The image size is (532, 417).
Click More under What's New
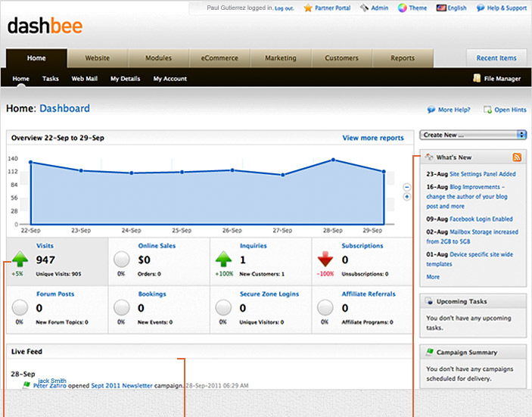click(x=433, y=277)
